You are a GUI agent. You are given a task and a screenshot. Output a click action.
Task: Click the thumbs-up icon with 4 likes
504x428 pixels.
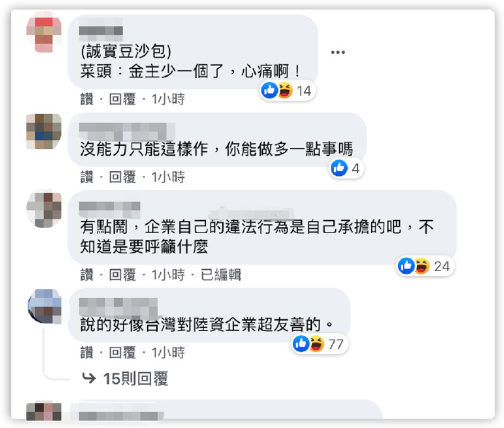[x=339, y=168]
